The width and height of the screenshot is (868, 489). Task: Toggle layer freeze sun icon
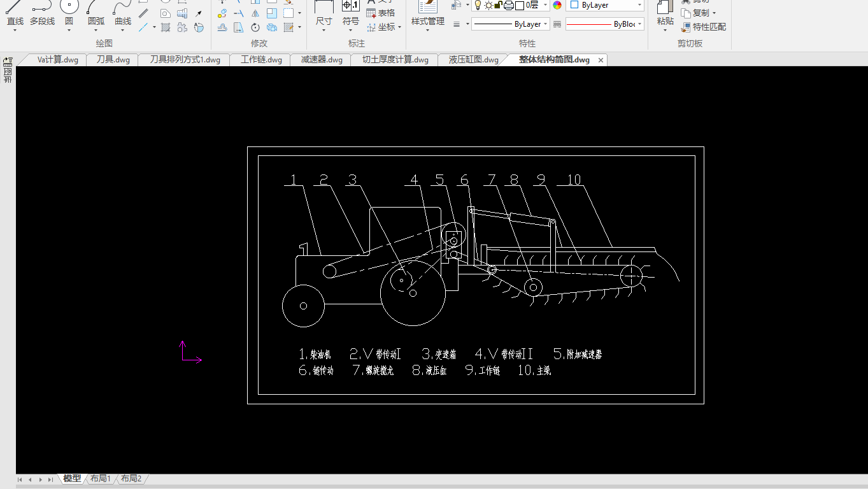488,5
